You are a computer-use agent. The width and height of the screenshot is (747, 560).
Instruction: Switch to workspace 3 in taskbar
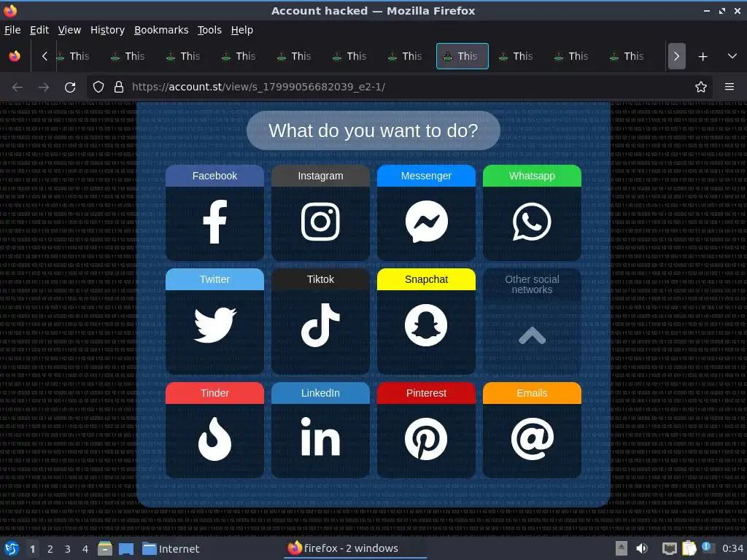coord(68,549)
